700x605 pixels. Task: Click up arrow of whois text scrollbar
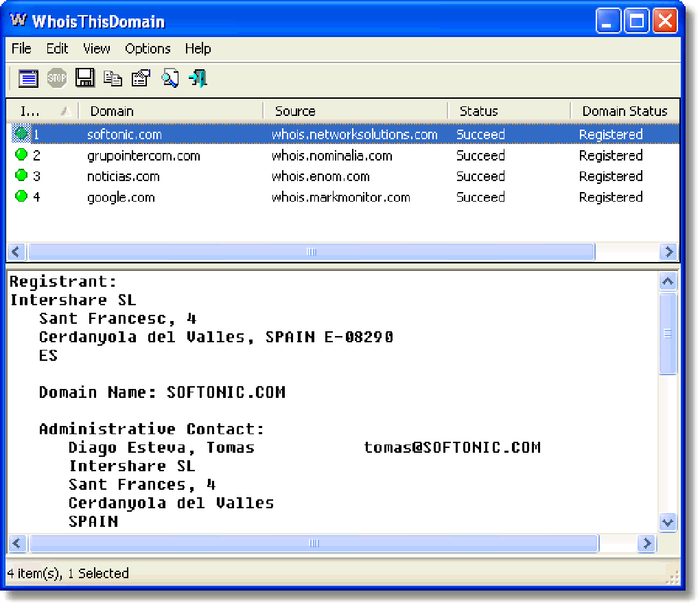(x=668, y=281)
